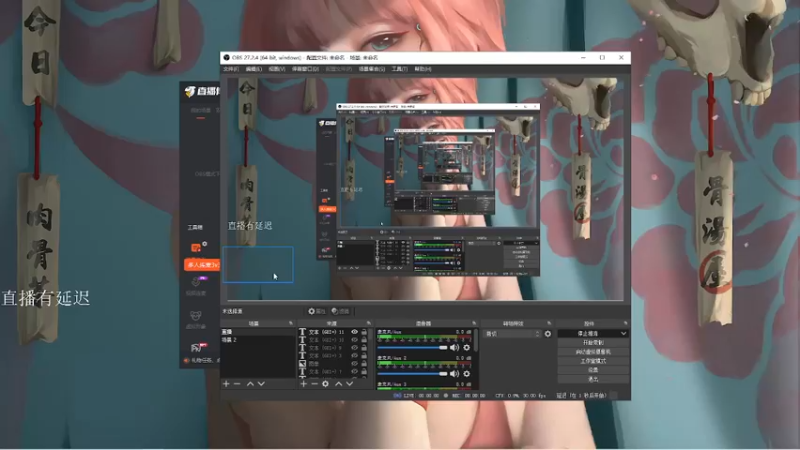Undock the 场景 panel using its header icon
Viewport: 800px width, 450px height.
291,323
